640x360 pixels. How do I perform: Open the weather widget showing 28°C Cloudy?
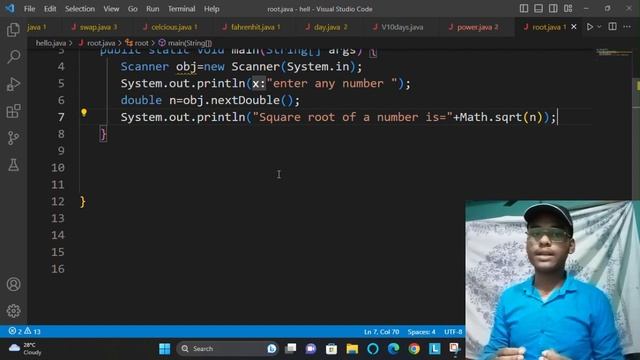point(25,349)
